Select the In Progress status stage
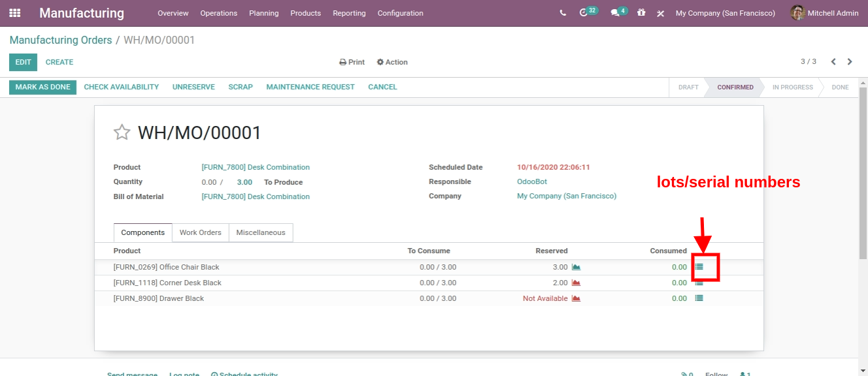 pos(792,87)
